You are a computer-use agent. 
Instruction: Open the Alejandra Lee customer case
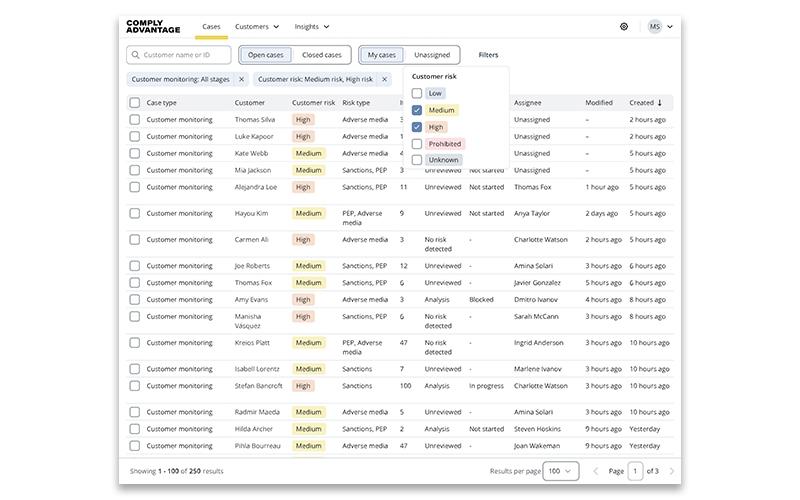click(256, 187)
